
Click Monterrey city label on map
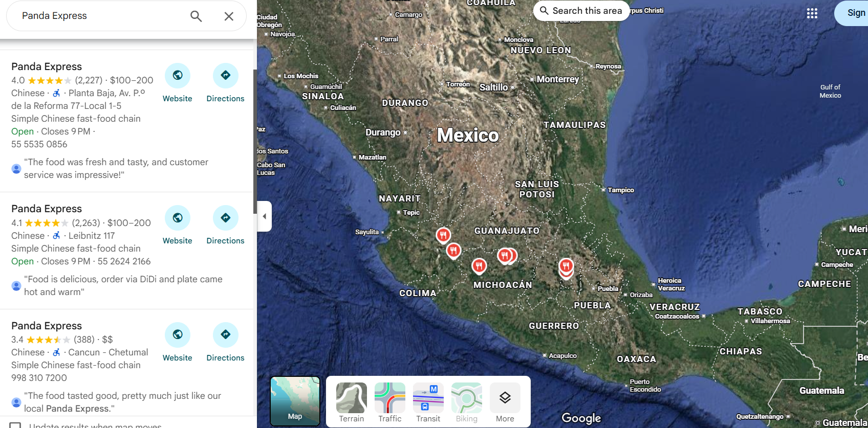click(x=558, y=79)
